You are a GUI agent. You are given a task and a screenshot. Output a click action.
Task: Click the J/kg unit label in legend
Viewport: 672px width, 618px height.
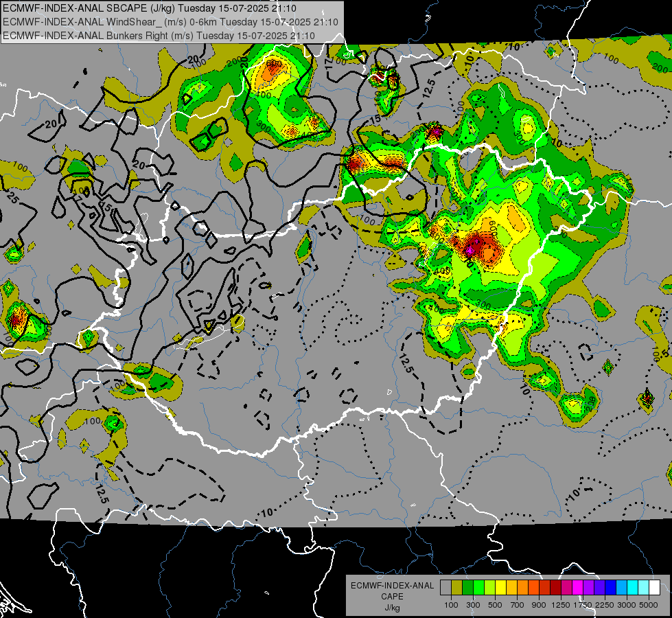392,608
